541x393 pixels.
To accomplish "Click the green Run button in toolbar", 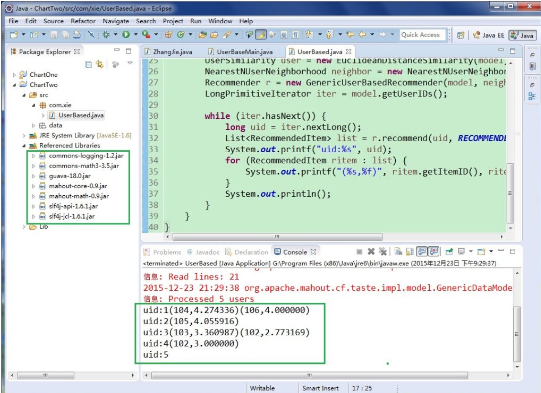I will [126, 34].
